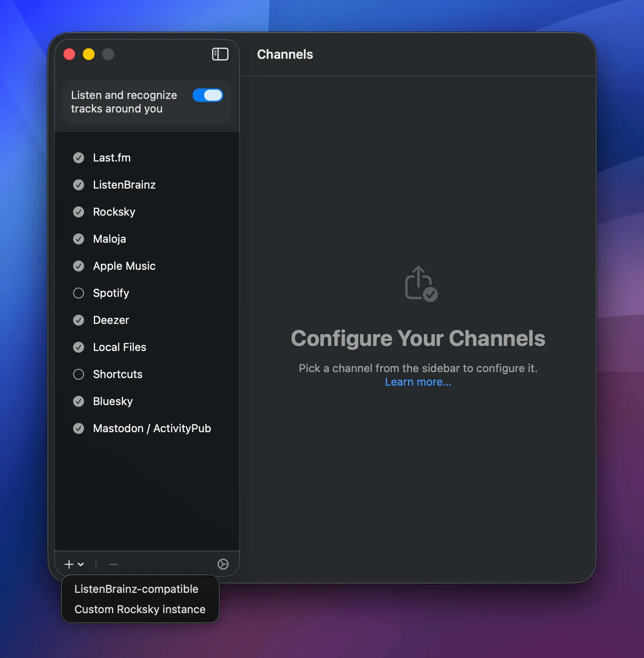Uncheck the Maloja channel checkmark
Viewport: 644px width, 658px height.
tap(79, 239)
